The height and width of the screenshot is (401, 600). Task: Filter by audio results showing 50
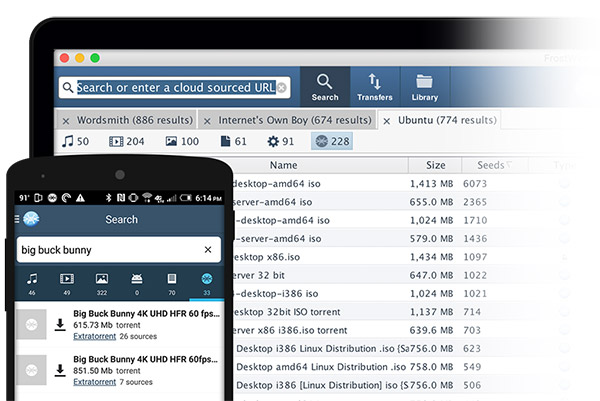click(x=75, y=141)
